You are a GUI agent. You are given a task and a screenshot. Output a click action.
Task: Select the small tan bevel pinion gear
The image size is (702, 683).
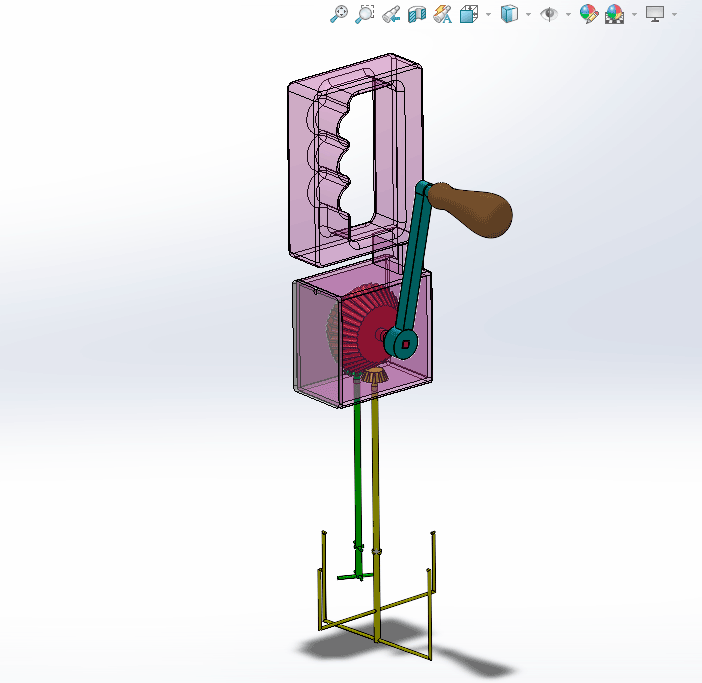[x=374, y=376]
